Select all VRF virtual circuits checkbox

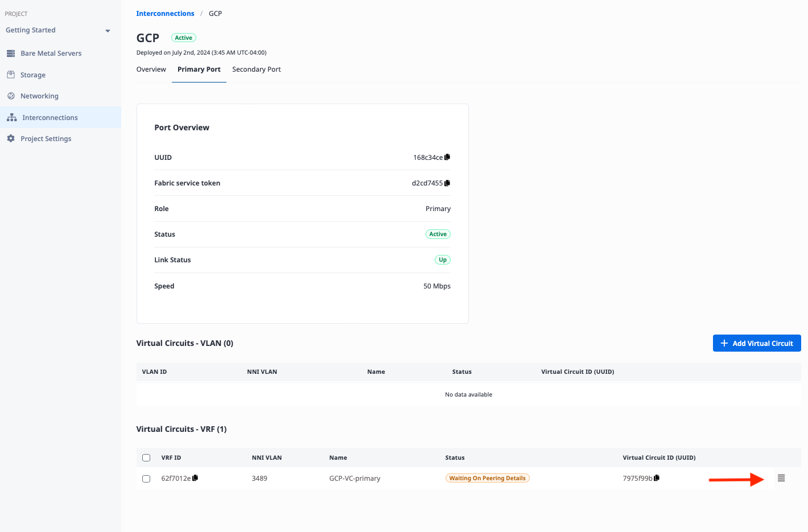[x=146, y=457]
